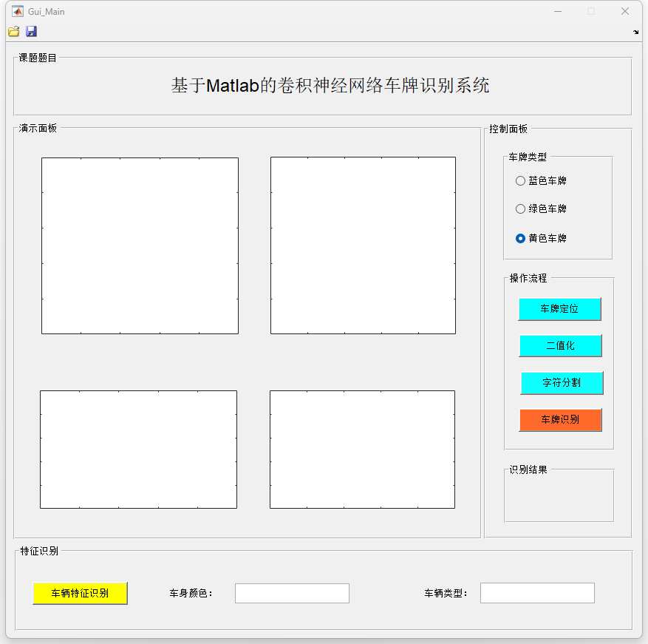Close the Gui_Main window
Screen dimensions: 648x644
tap(625, 11)
